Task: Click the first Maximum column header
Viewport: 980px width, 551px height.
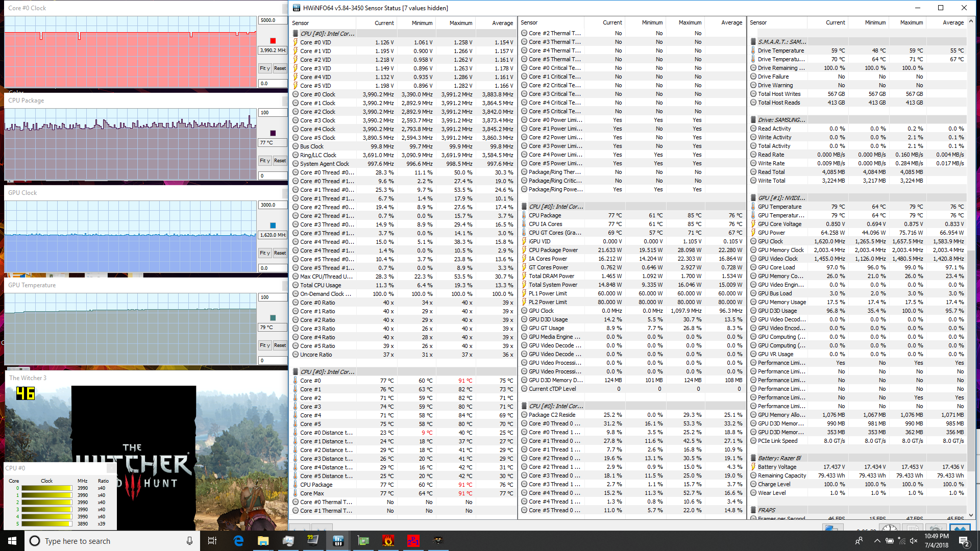Action: 460,23
